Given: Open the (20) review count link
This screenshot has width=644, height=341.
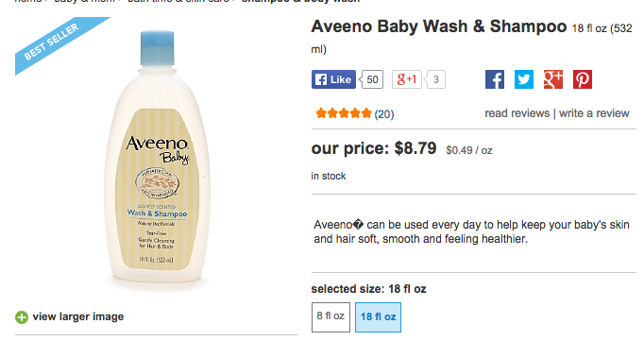Looking at the screenshot, I should [x=384, y=114].
